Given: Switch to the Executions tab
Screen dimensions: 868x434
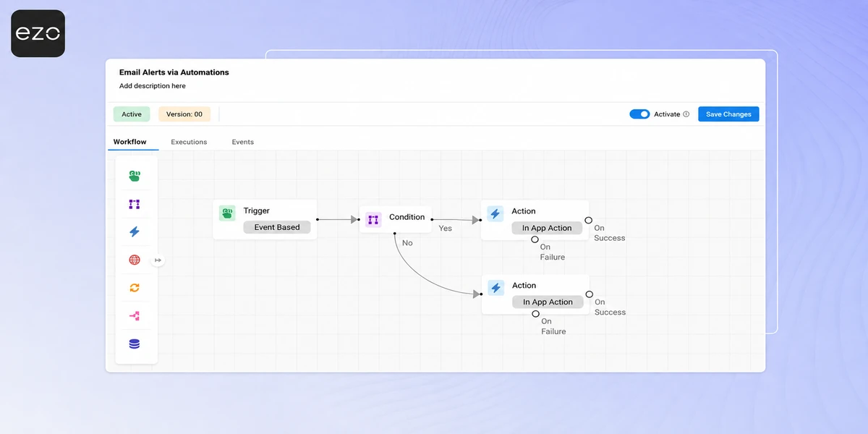Looking at the screenshot, I should point(189,142).
